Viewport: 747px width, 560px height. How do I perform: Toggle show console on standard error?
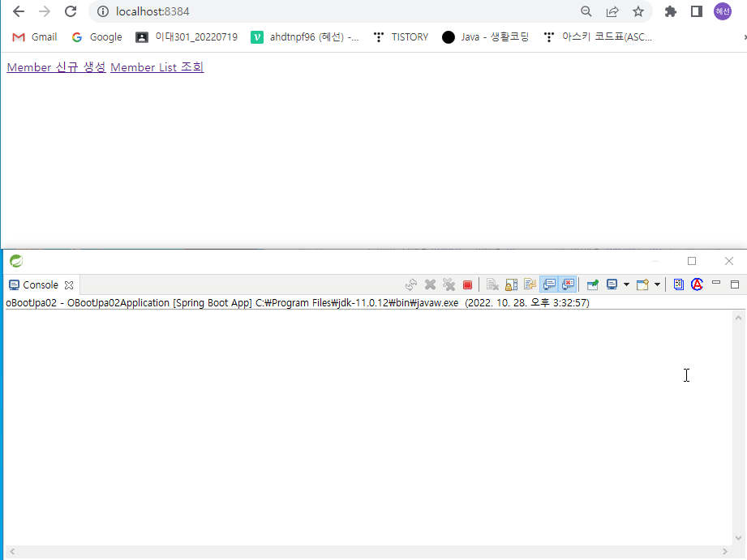tap(568, 284)
